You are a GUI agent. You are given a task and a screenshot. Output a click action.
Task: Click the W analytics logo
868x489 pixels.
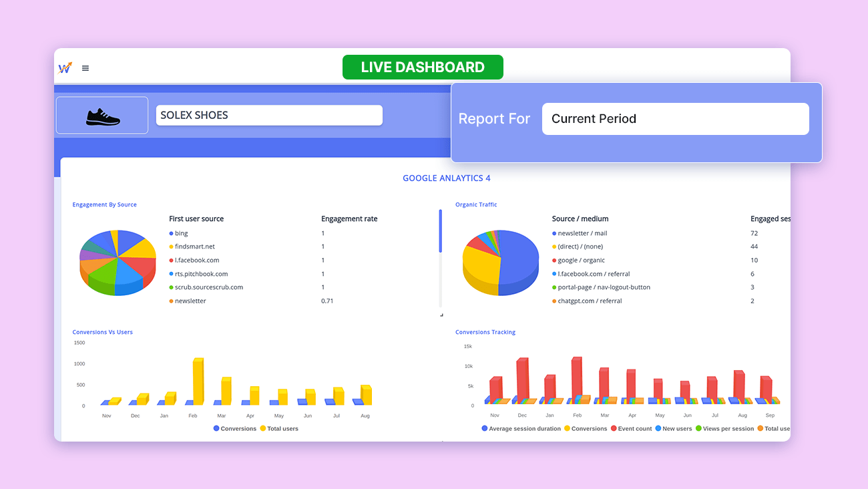(65, 67)
